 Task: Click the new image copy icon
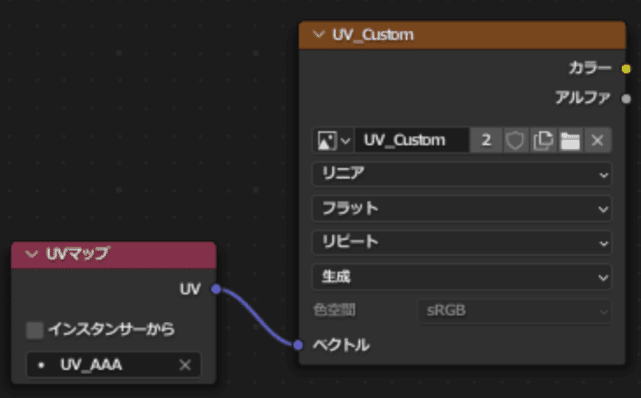[543, 141]
